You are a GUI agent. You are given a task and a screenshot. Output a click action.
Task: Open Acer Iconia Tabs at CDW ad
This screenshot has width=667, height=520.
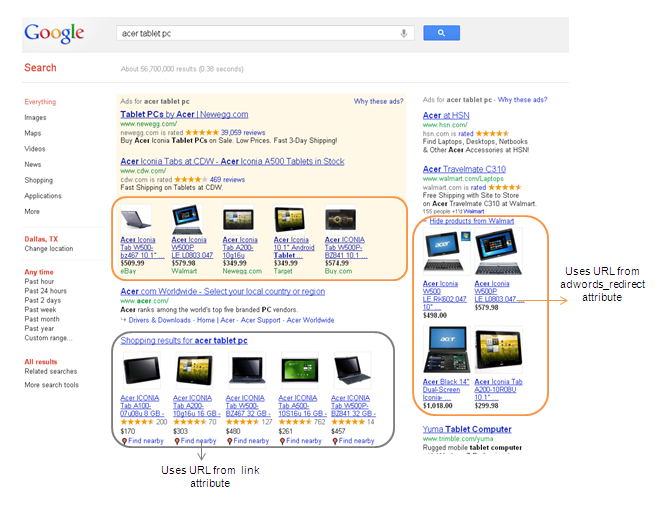tap(232, 162)
